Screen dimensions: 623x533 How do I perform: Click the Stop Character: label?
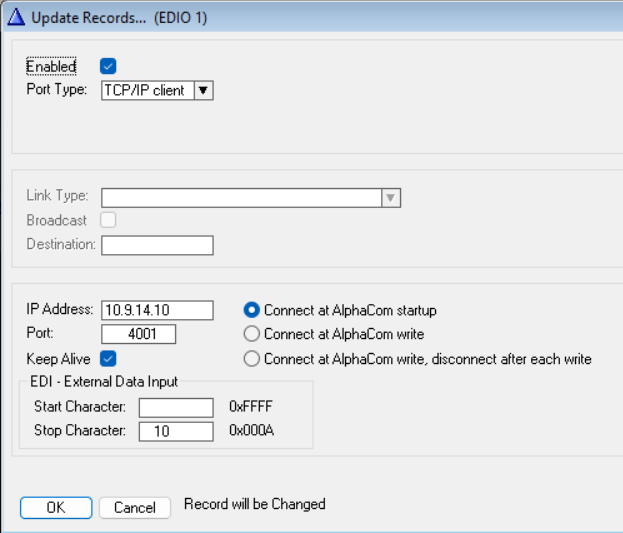(x=80, y=430)
